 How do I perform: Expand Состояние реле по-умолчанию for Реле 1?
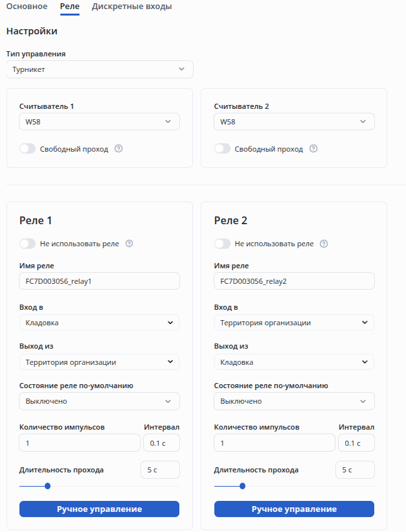pyautogui.click(x=99, y=401)
